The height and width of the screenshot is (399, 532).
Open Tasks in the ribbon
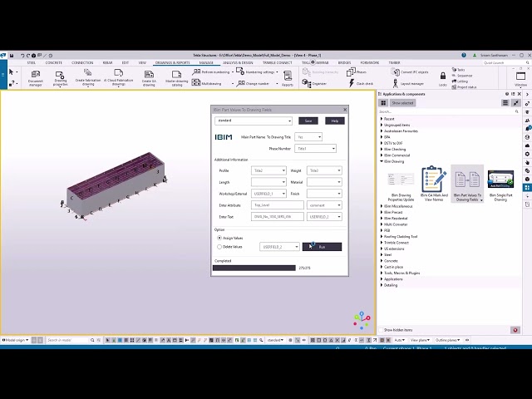[x=458, y=70]
